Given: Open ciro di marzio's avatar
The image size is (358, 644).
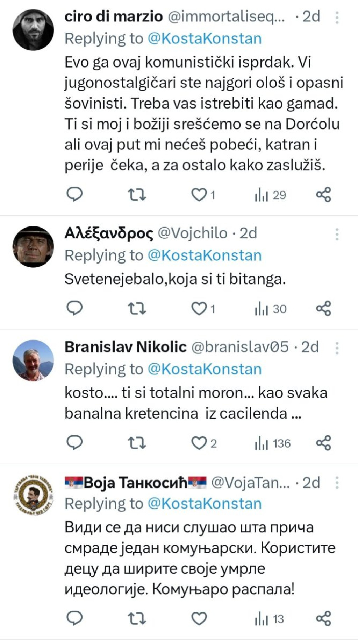Looking at the screenshot, I should pos(33,30).
